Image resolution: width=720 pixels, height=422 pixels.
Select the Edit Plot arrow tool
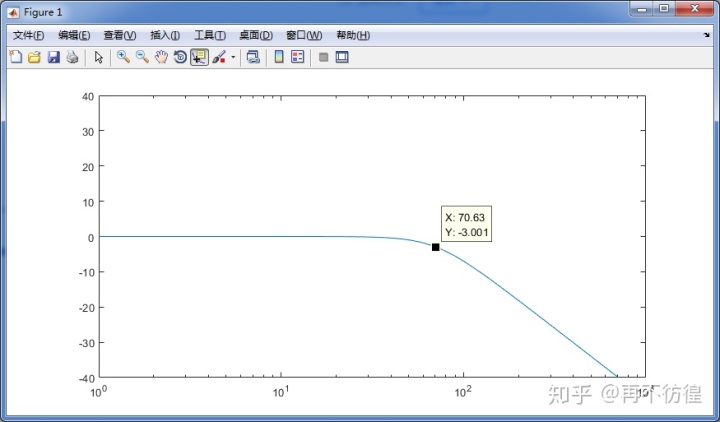pyautogui.click(x=98, y=57)
